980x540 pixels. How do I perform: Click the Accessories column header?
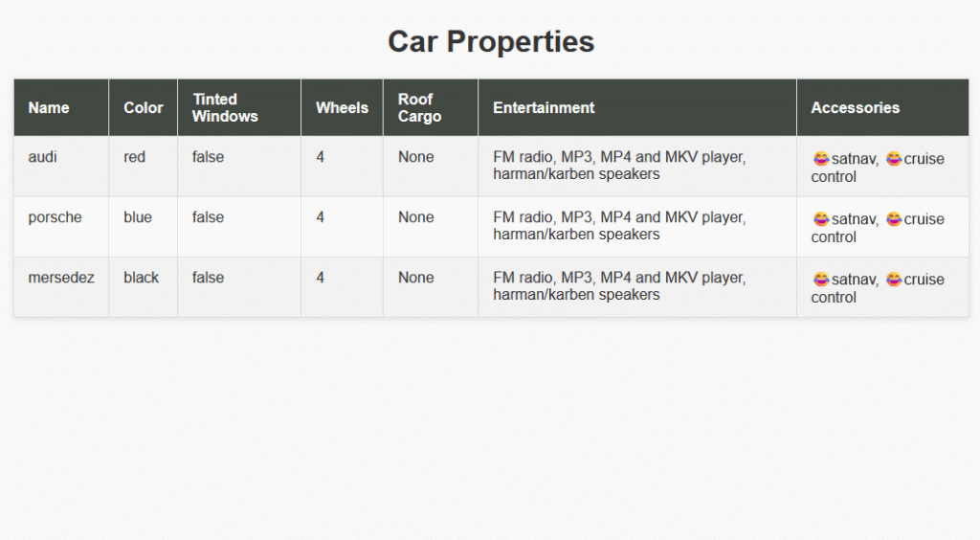tap(855, 108)
